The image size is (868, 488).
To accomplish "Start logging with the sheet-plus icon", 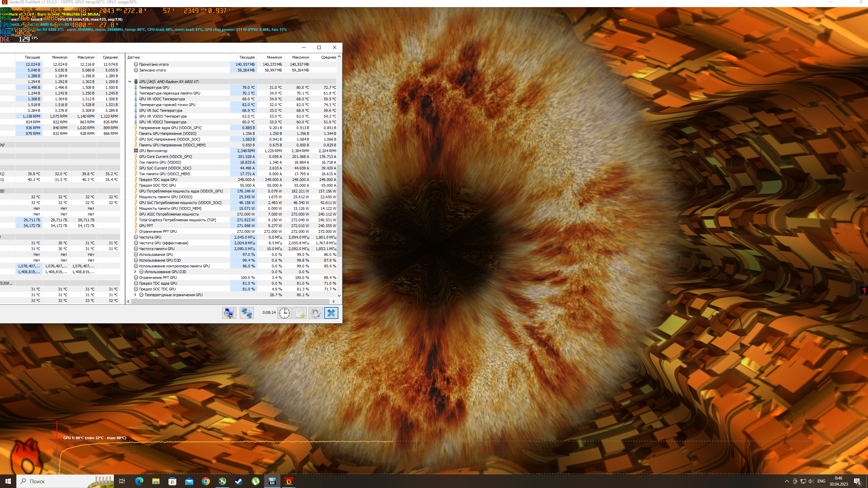I will [x=300, y=313].
